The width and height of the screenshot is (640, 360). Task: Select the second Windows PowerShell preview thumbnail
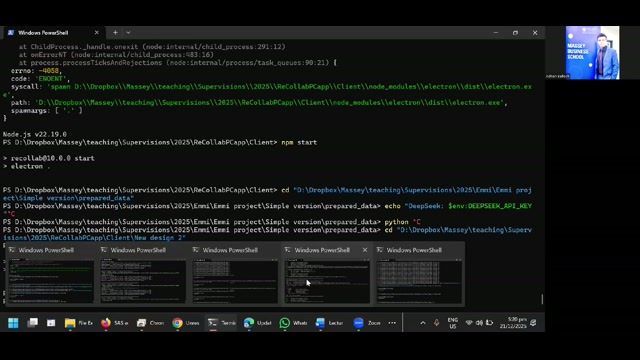click(143, 275)
